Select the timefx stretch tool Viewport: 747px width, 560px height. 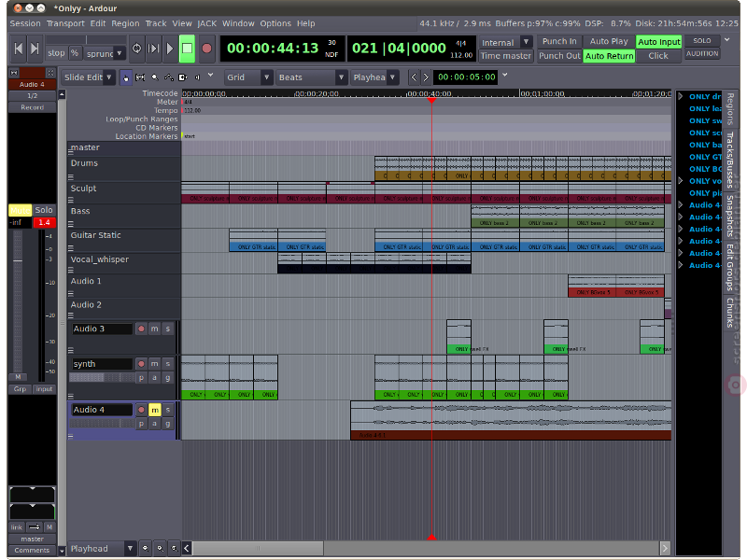pos(183,77)
